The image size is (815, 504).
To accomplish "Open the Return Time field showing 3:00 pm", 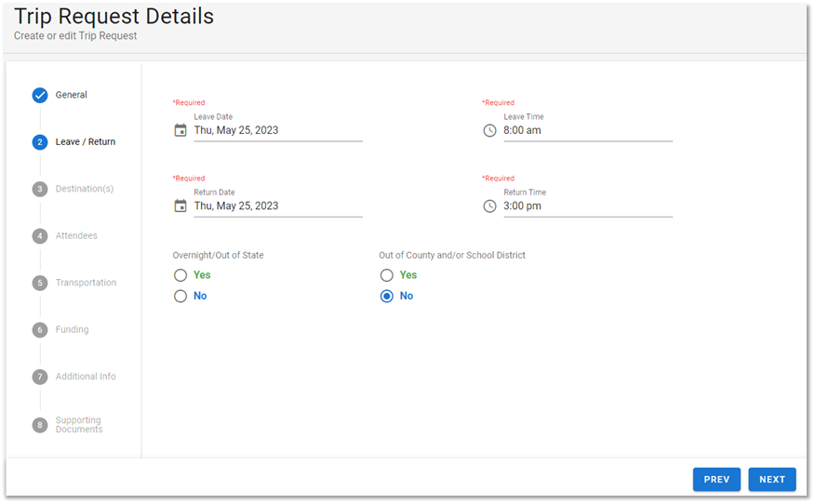I will tap(588, 206).
